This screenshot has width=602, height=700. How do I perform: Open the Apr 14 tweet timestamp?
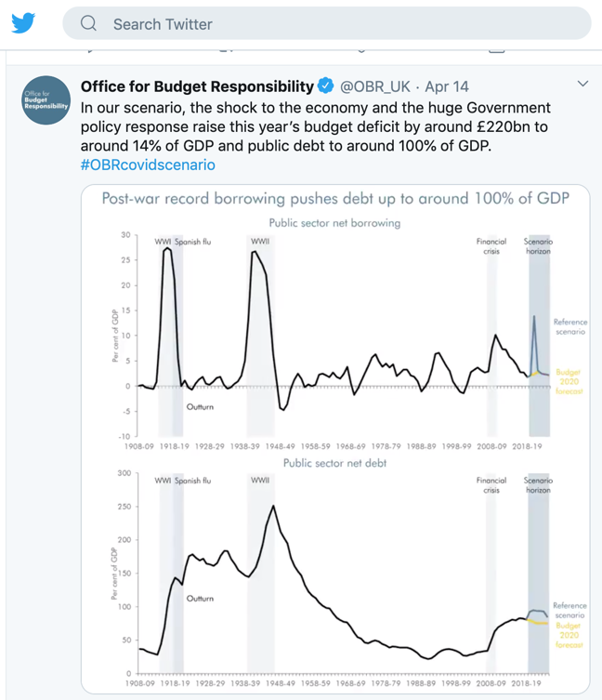click(447, 86)
